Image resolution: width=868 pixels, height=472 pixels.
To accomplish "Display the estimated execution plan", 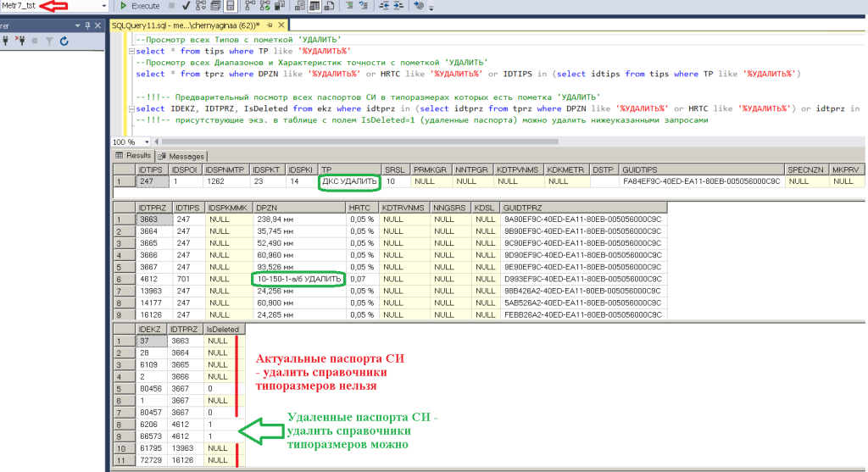I will point(200,6).
